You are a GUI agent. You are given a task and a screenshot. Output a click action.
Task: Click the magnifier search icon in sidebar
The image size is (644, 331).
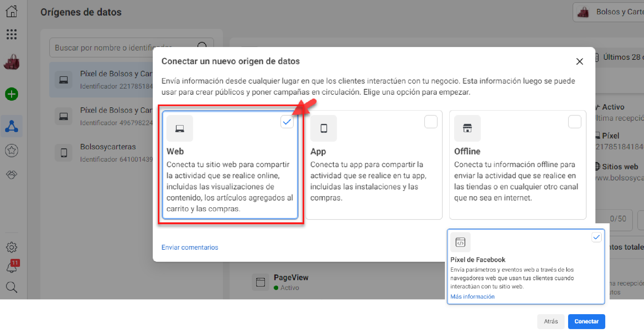click(12, 287)
